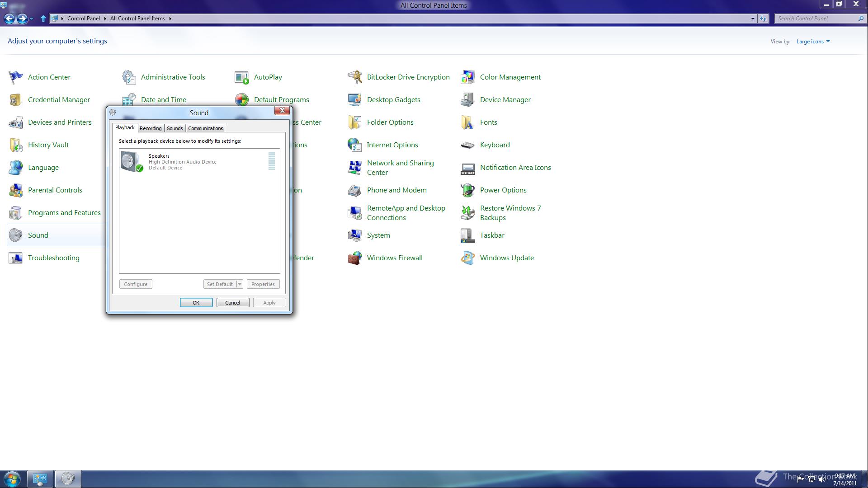Screen dimensions: 868x488
Task: Open the Sounds tab
Action: coord(175,128)
